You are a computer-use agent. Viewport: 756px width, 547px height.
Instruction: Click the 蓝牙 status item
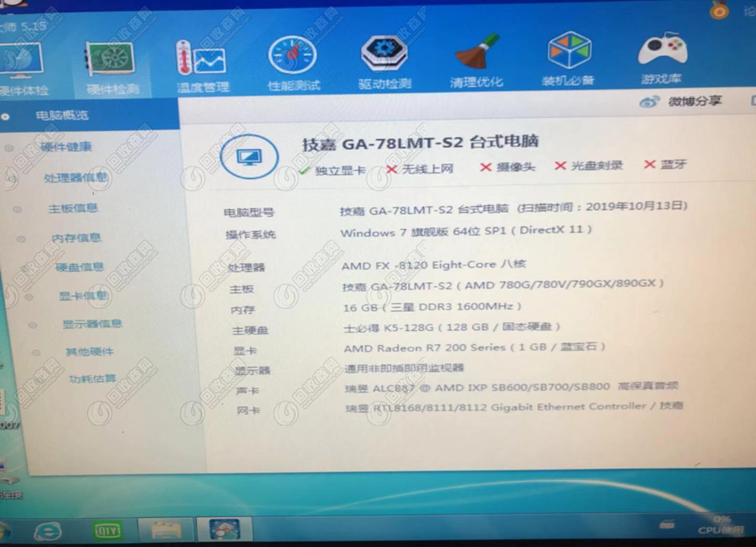click(665, 164)
